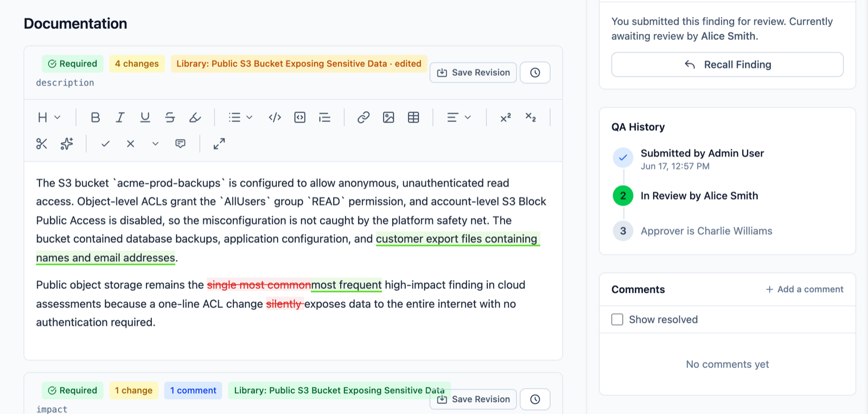Expand the editor to fullscreen
Screen dimensions: 868x414
click(x=219, y=144)
